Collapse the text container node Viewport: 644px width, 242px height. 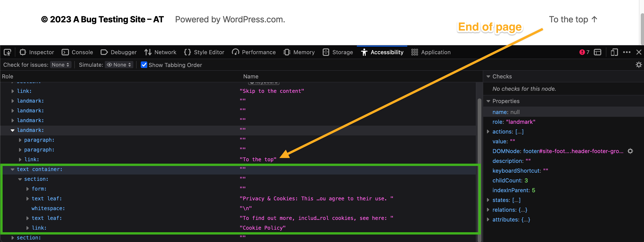pos(13,169)
